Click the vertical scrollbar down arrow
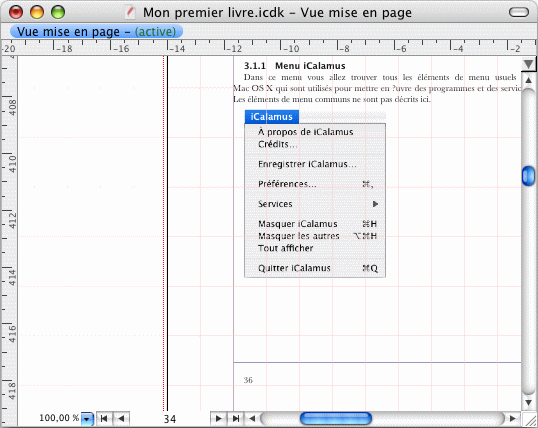 coord(528,402)
